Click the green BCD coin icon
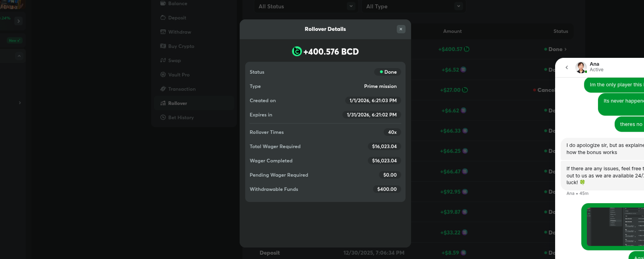Viewport: 644px width, 259px height. pos(297,51)
